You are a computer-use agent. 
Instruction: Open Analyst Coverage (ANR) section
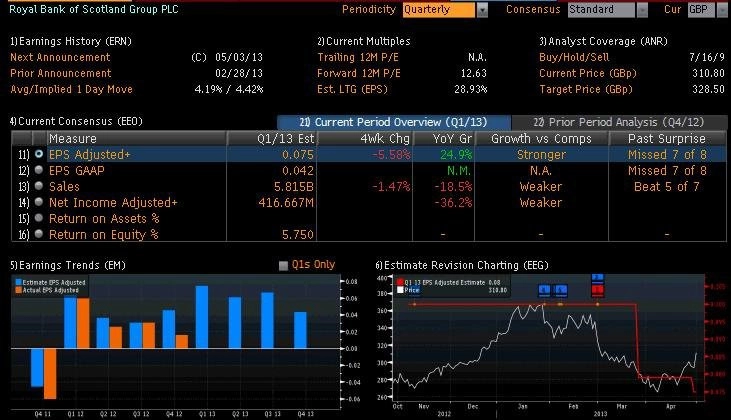click(603, 41)
